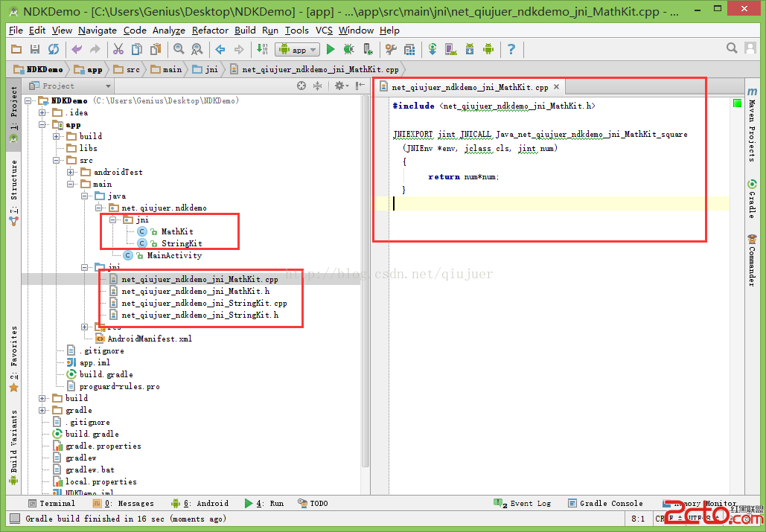Click the Cut scissors icon
The image size is (766, 532).
pyautogui.click(x=118, y=50)
